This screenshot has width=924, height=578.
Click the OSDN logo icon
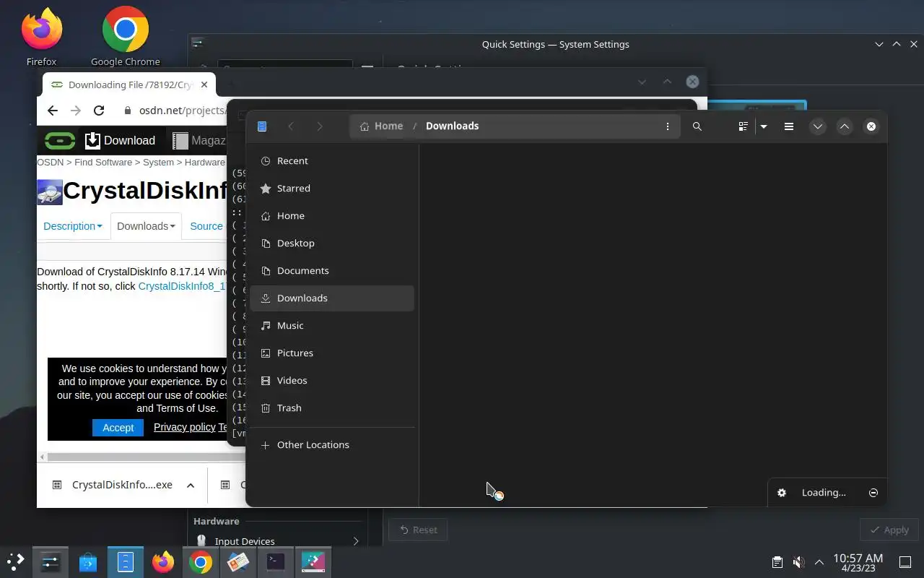coord(60,140)
